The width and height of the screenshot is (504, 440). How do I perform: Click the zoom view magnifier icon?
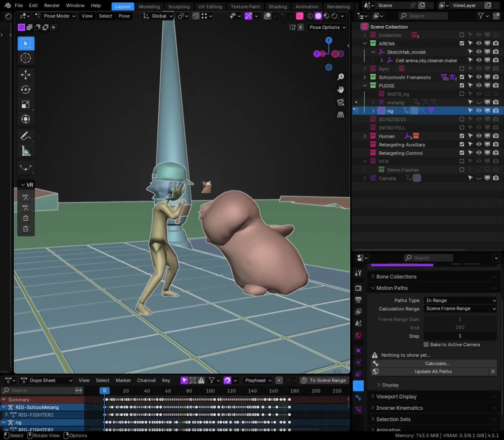(x=340, y=77)
